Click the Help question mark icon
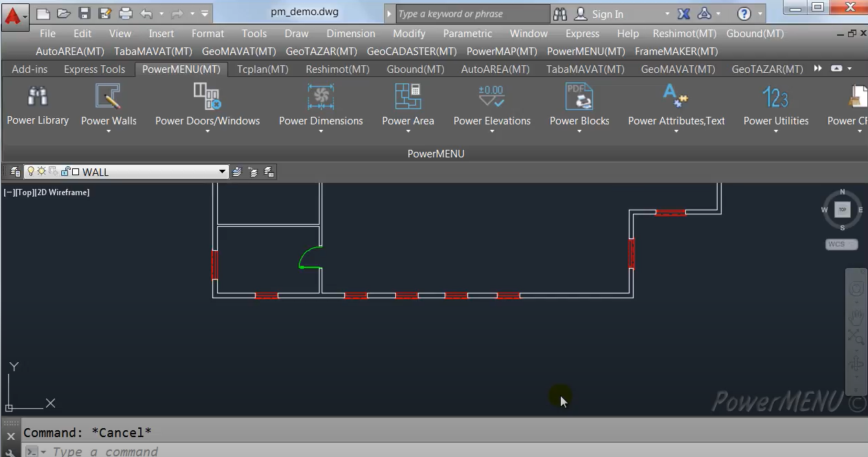 (x=744, y=14)
